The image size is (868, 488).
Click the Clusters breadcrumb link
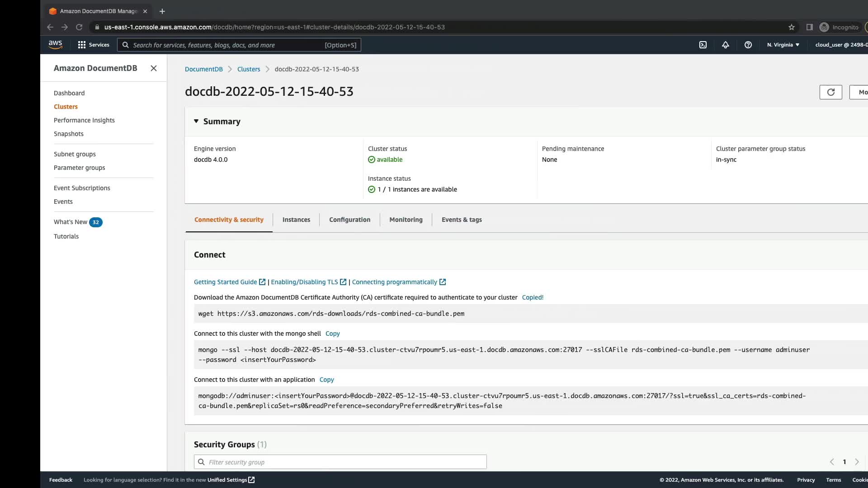coord(249,69)
